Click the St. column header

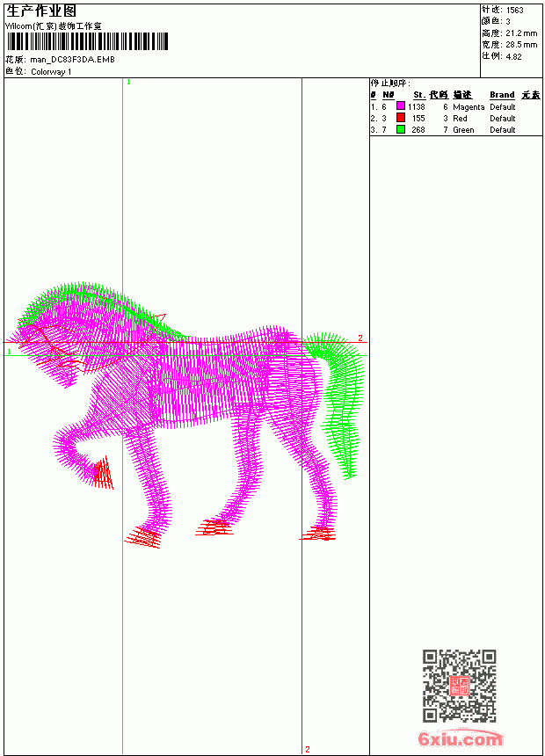point(419,95)
